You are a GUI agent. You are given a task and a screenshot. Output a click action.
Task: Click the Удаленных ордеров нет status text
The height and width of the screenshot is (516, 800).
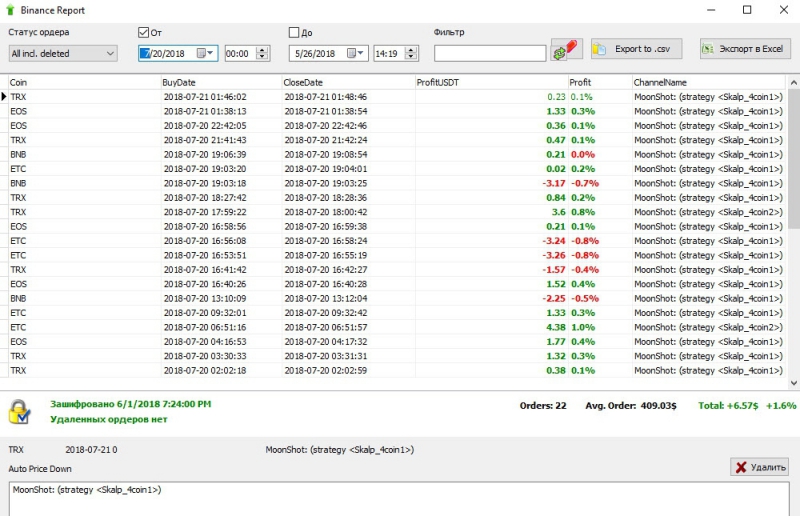(x=109, y=419)
